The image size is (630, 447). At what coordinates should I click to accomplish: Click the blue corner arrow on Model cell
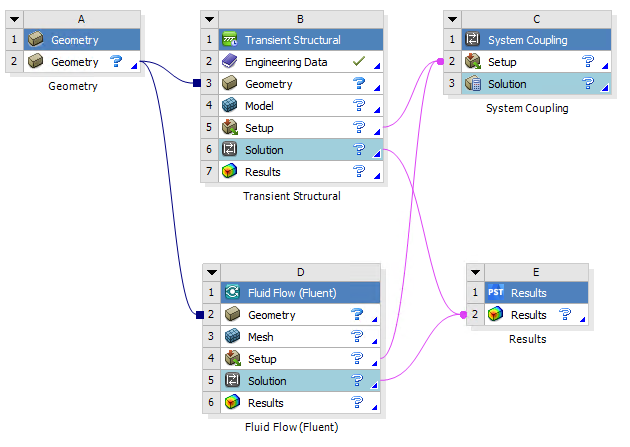377,110
